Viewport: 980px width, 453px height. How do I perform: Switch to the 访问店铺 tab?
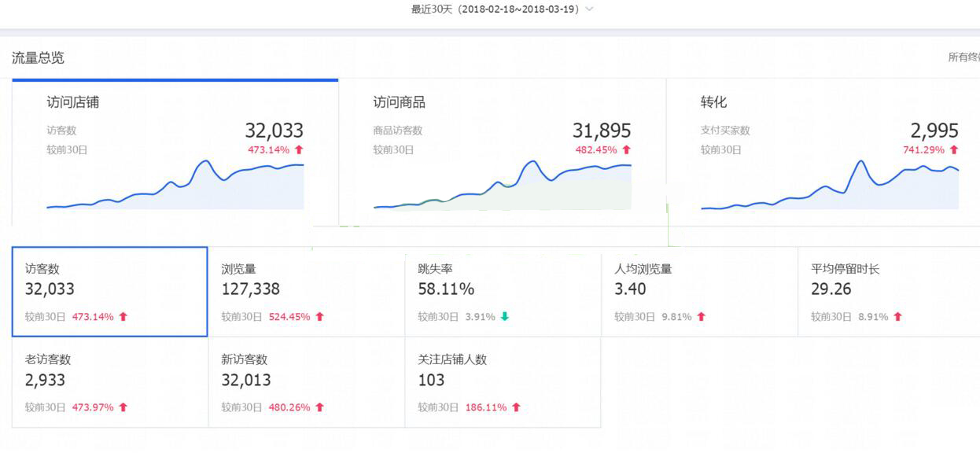(72, 102)
